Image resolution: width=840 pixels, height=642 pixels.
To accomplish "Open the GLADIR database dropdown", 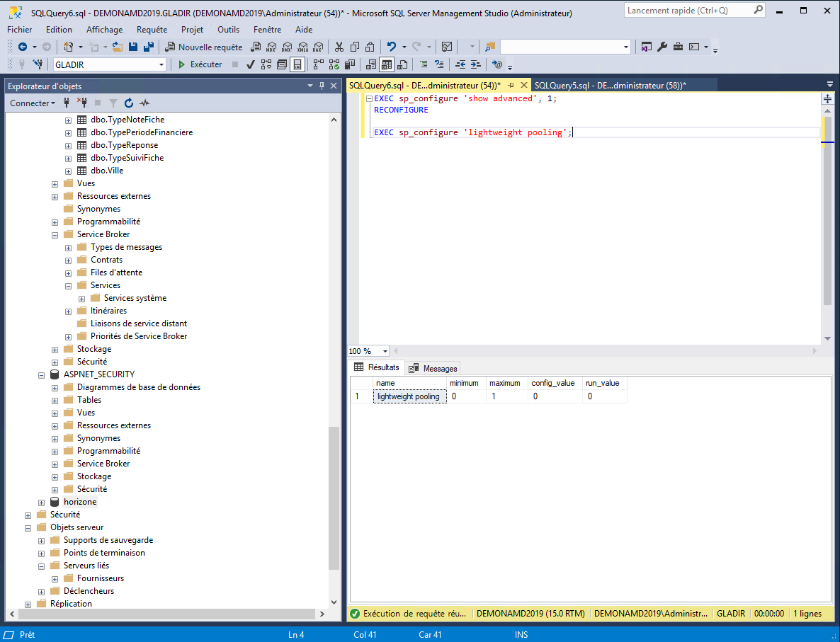I will [x=161, y=64].
